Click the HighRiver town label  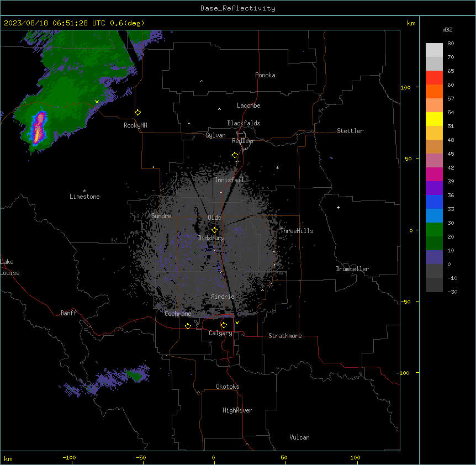click(x=237, y=410)
